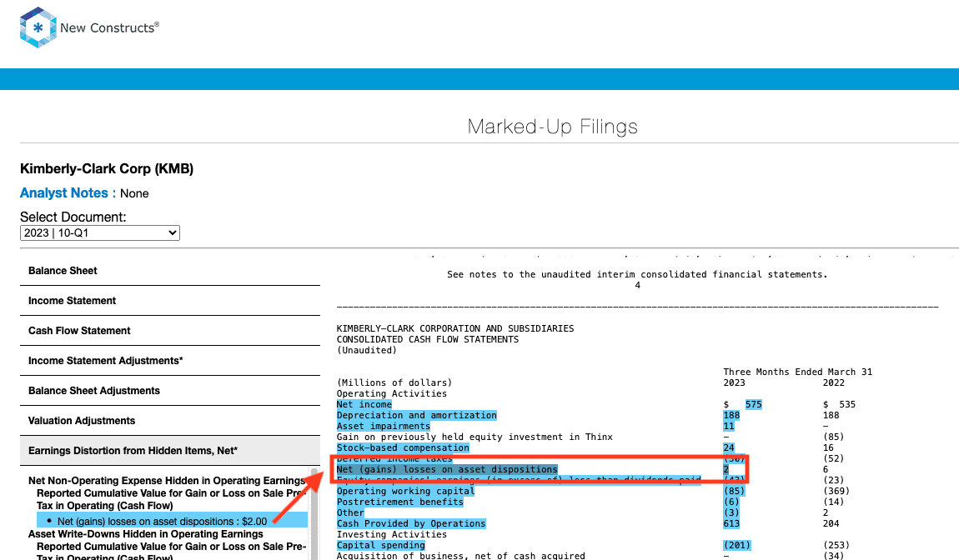Click the highlighted (201) capital spending value
The height and width of the screenshot is (560, 959).
737,545
